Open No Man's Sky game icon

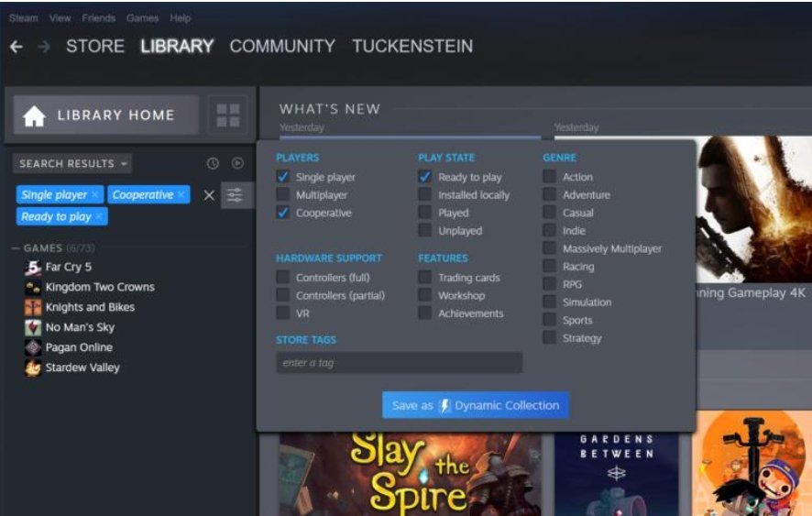[x=33, y=327]
